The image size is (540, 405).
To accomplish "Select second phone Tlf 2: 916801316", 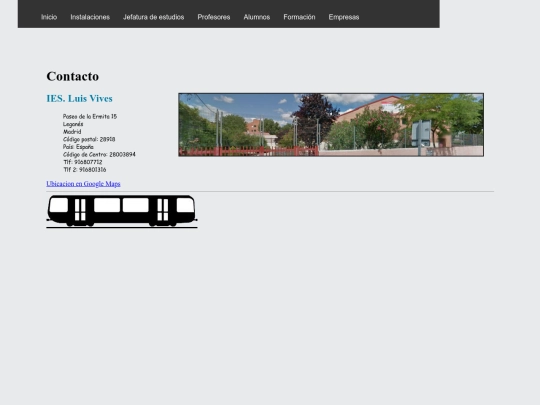I will pos(85,169).
